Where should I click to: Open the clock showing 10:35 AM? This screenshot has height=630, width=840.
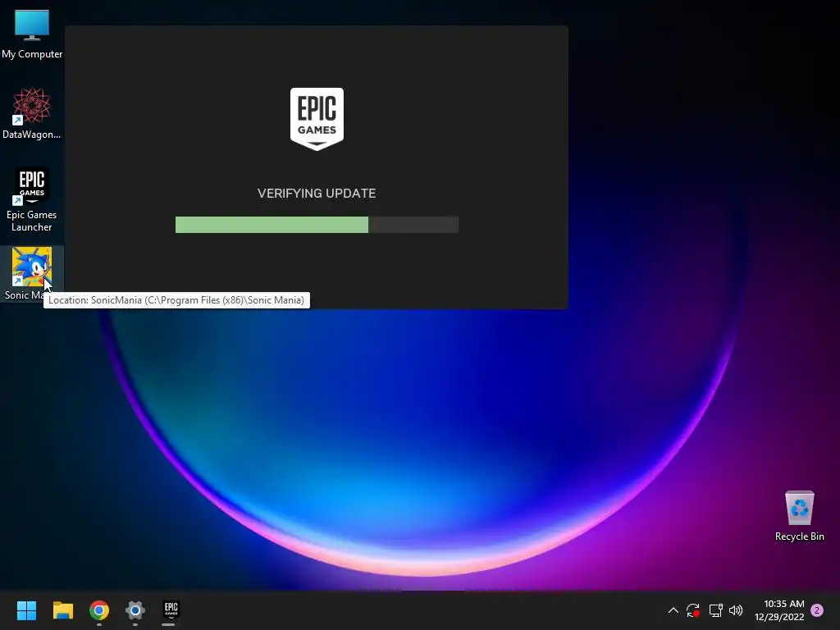coord(780,610)
